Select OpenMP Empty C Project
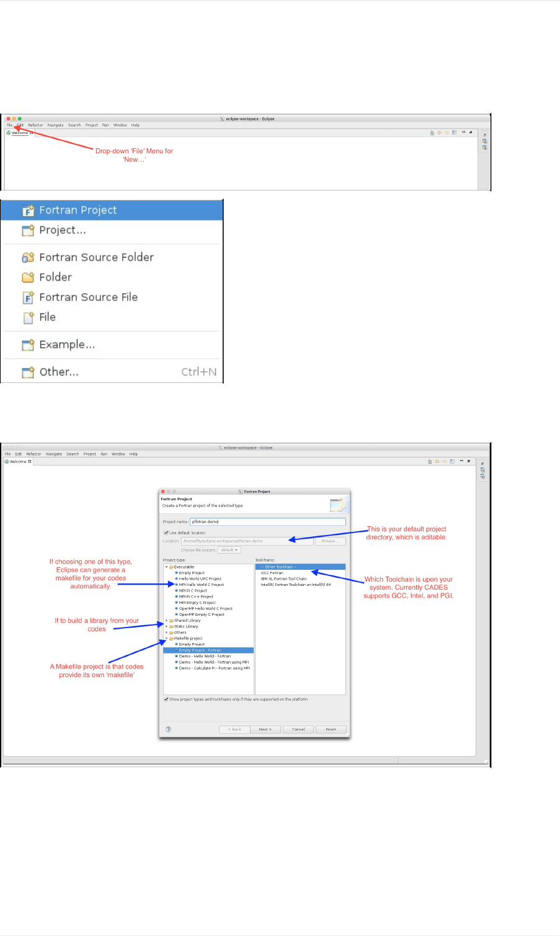Image resolution: width=560 pixels, height=936 pixels. 202,614
